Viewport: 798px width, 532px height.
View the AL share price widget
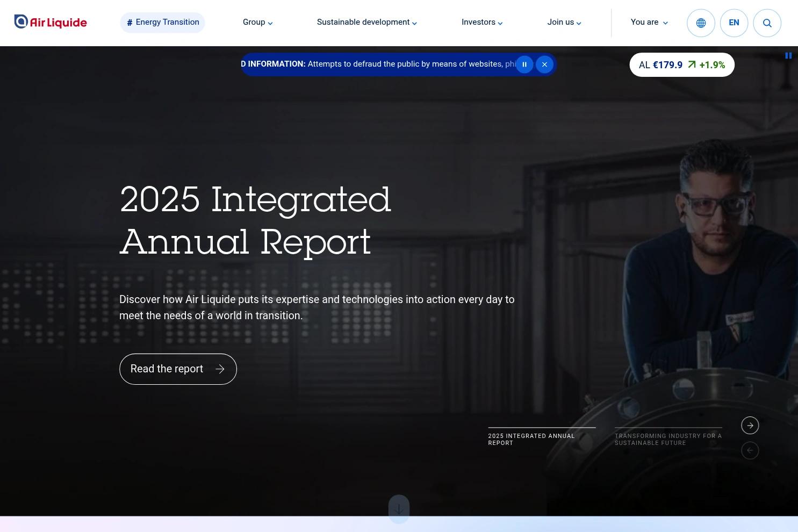[x=682, y=65]
